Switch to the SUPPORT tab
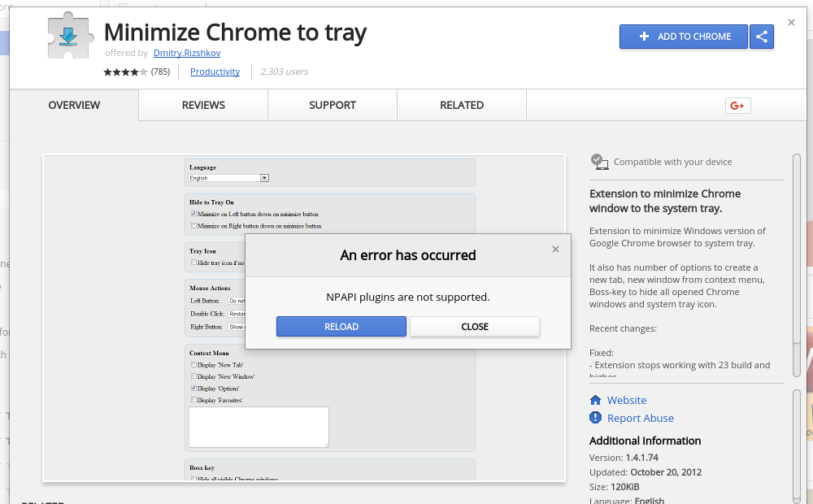The width and height of the screenshot is (813, 504). pyautogui.click(x=333, y=105)
